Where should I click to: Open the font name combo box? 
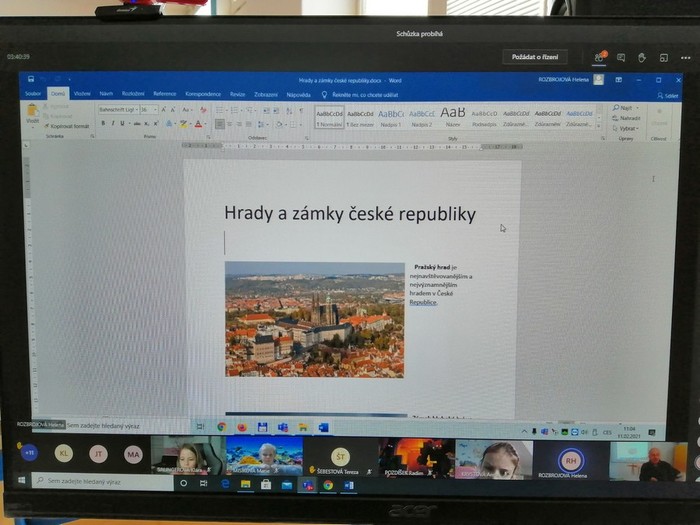coord(118,109)
